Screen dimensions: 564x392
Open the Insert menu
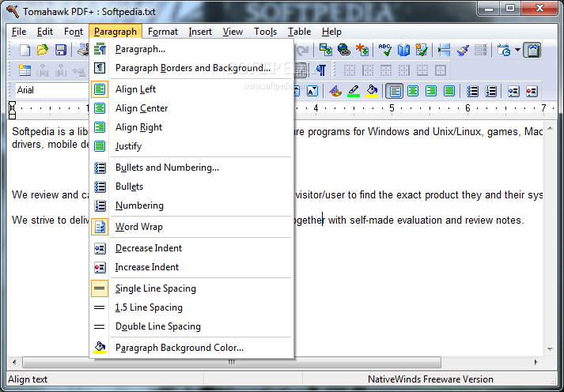pos(200,32)
